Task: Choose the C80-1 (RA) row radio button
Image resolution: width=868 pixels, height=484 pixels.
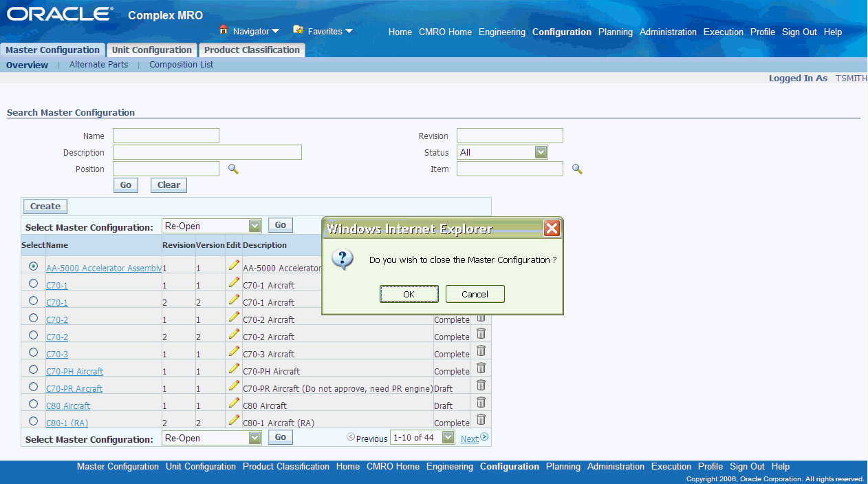Action: click(33, 421)
